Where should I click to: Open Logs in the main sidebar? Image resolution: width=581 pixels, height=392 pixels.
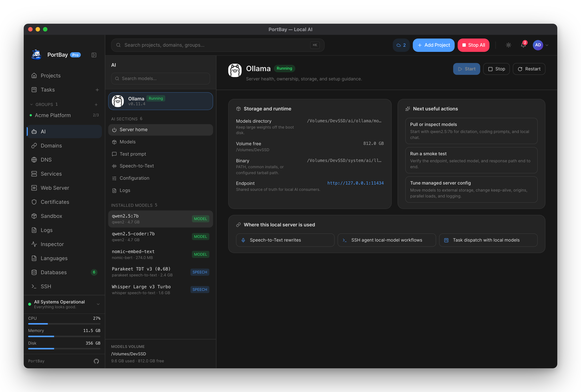[64, 230]
